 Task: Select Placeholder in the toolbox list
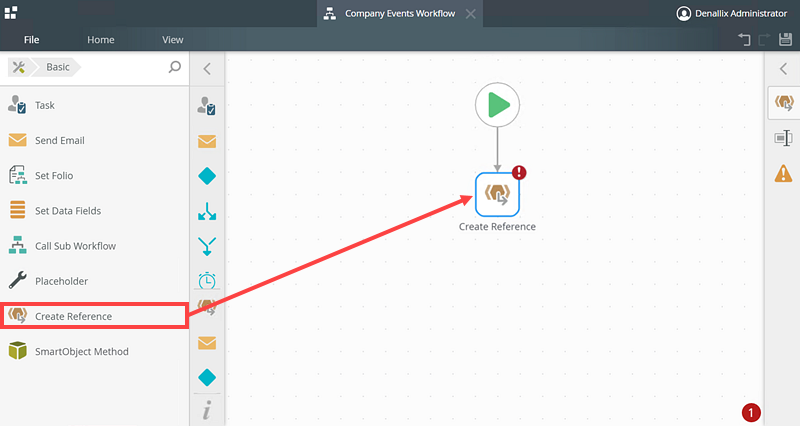[x=94, y=281]
